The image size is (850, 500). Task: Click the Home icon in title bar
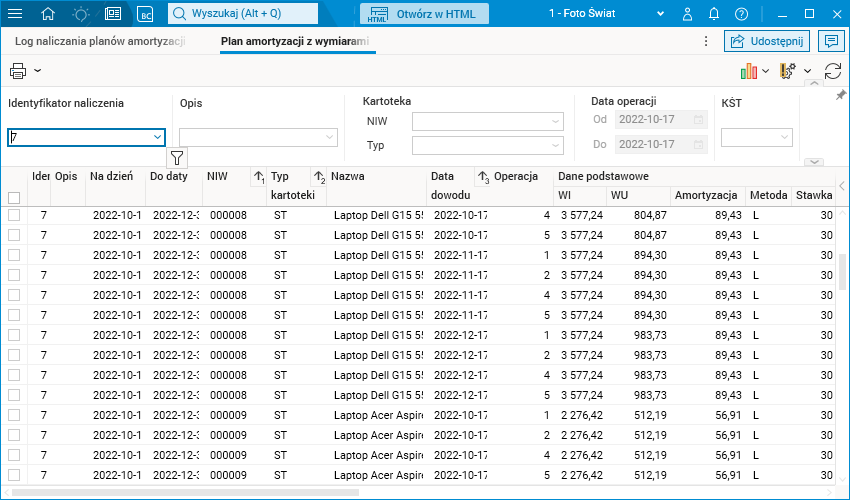[x=48, y=14]
